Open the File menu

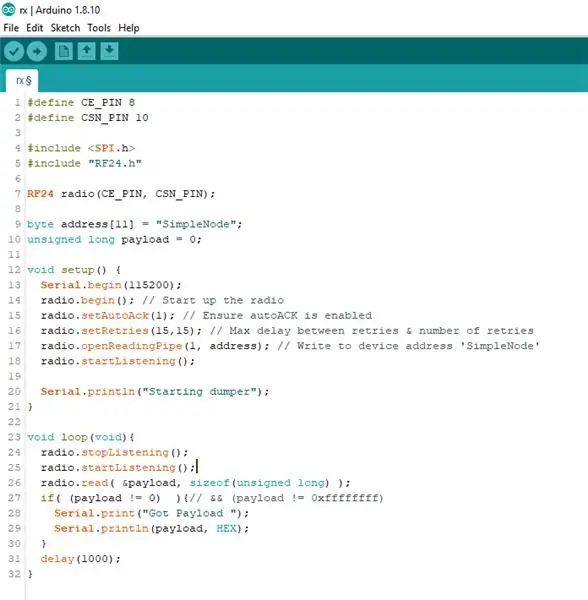click(x=11, y=28)
